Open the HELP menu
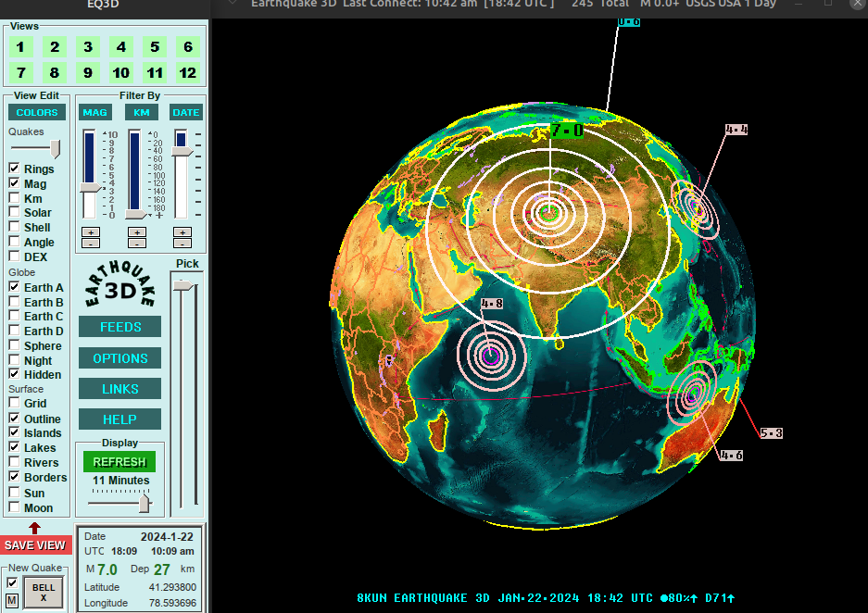This screenshot has width=868, height=613. 120,419
